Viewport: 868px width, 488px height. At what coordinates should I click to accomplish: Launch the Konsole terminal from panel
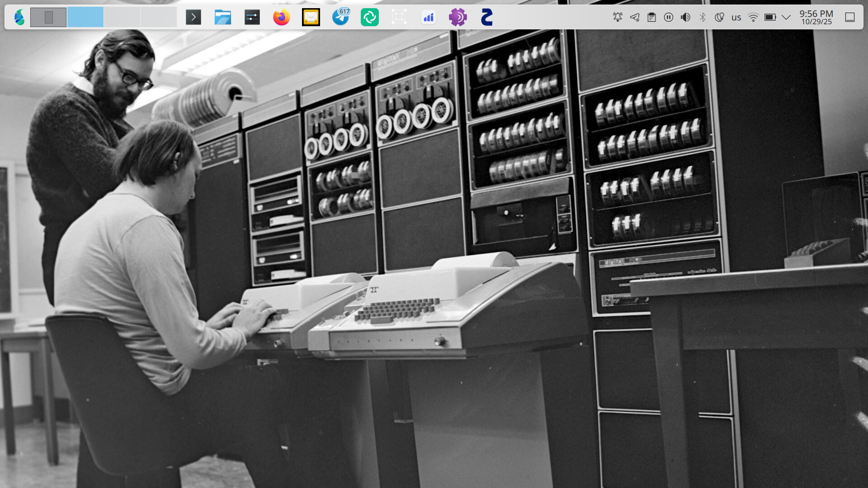(x=193, y=17)
